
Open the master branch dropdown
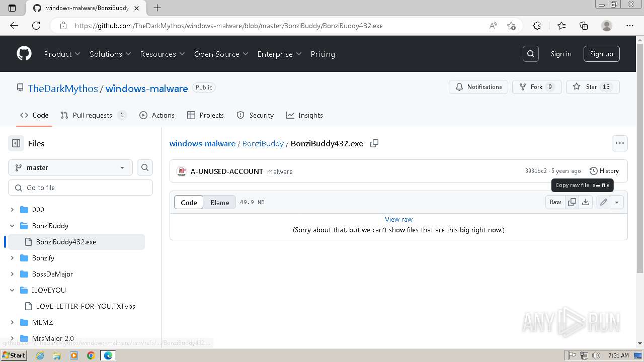pyautogui.click(x=70, y=167)
